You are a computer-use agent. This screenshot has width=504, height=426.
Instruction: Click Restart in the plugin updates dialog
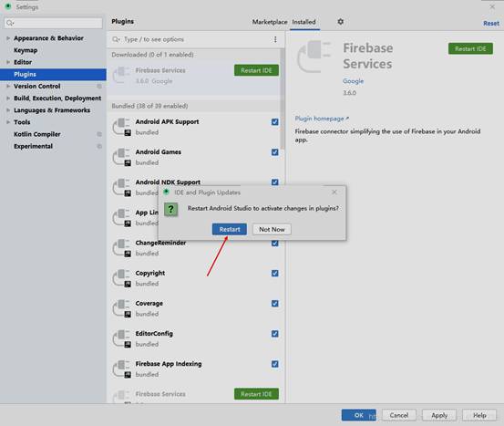pos(230,229)
